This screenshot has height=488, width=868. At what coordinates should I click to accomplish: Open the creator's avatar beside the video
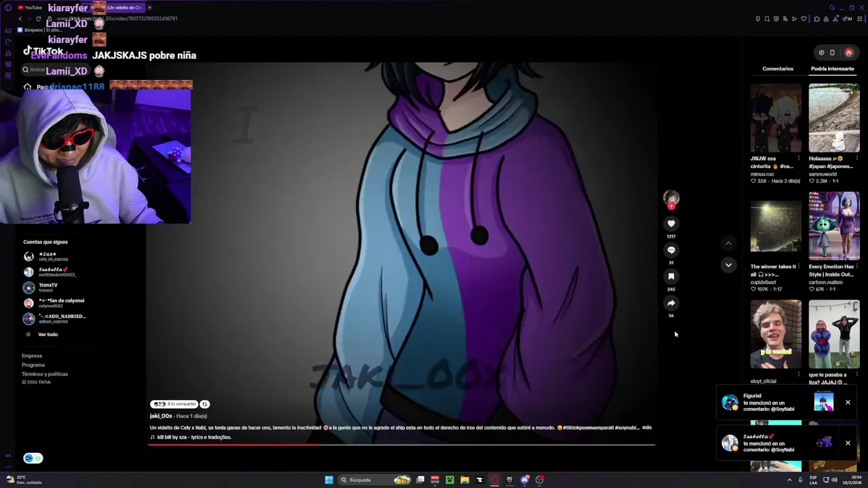[671, 198]
